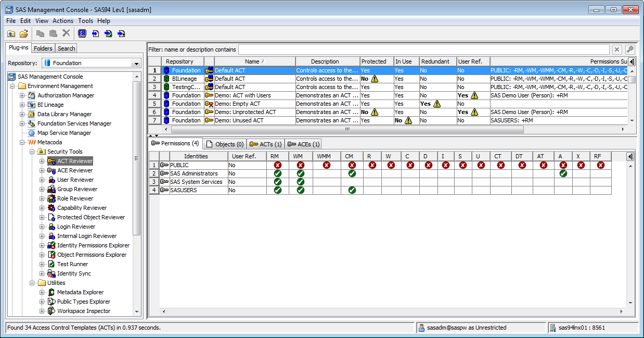Click the ACT Reviewer tree icon
The height and width of the screenshot is (338, 644).
coord(51,161)
